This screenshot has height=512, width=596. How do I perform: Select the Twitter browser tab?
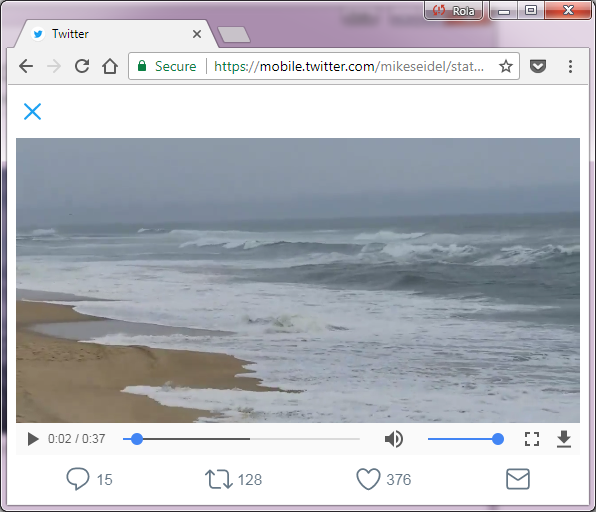(x=116, y=34)
